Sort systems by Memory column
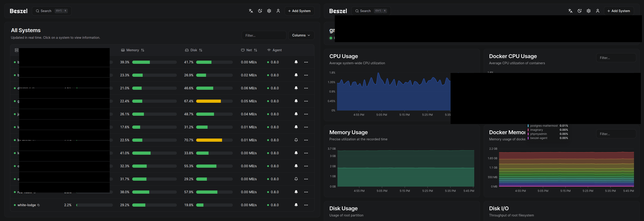The image size is (644, 221). pos(133,50)
